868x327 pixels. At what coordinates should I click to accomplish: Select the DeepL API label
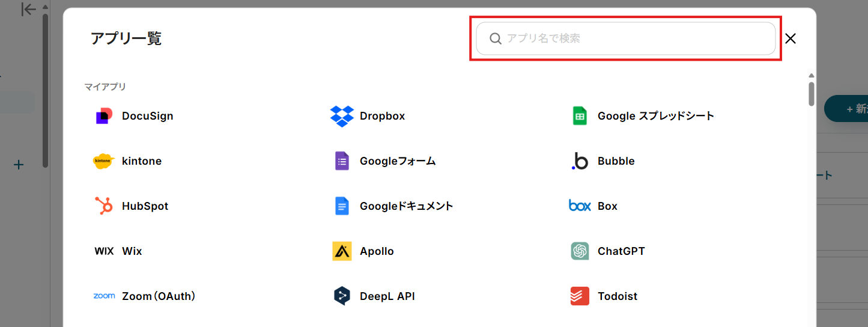click(387, 296)
